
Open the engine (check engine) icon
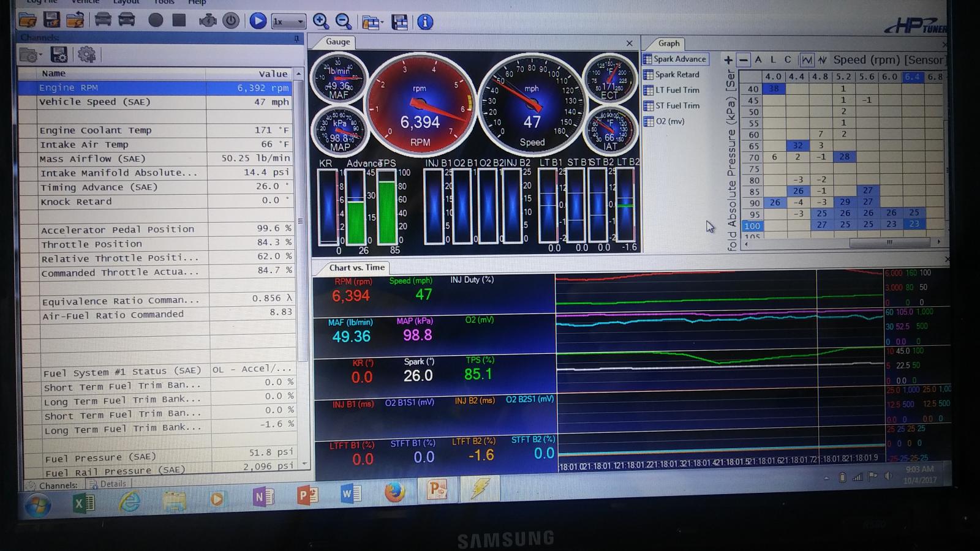point(208,21)
